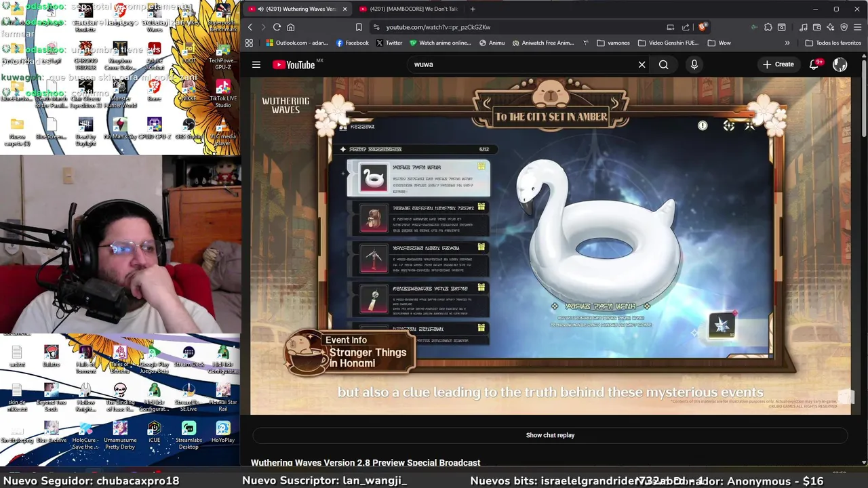Open TikTok LIVE Studio desktop shortcut
Viewport: 868px width, 488px height.
pos(223,93)
